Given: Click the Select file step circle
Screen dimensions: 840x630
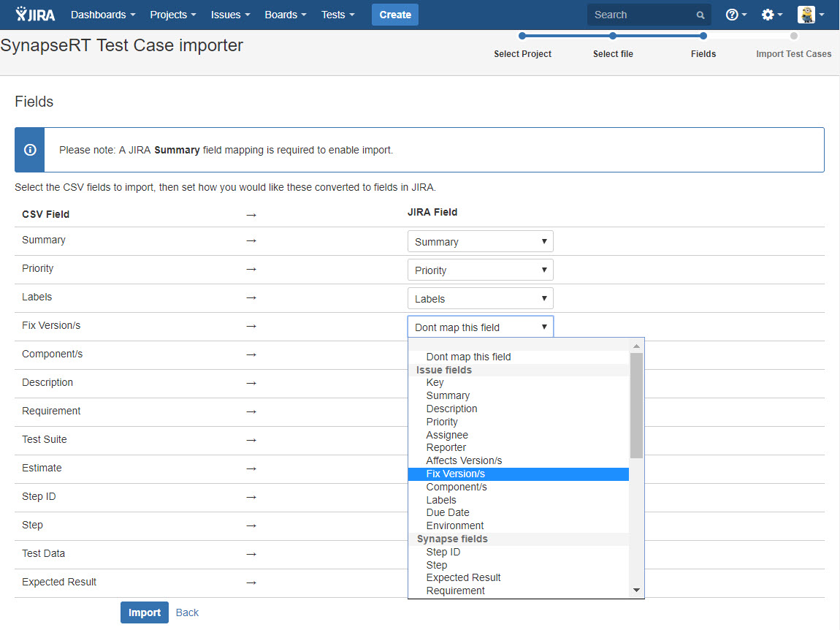Looking at the screenshot, I should [x=613, y=36].
